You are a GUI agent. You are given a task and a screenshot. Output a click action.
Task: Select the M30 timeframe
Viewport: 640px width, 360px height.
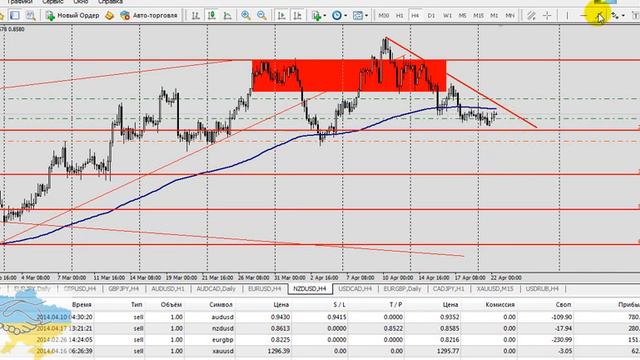pos(383,16)
